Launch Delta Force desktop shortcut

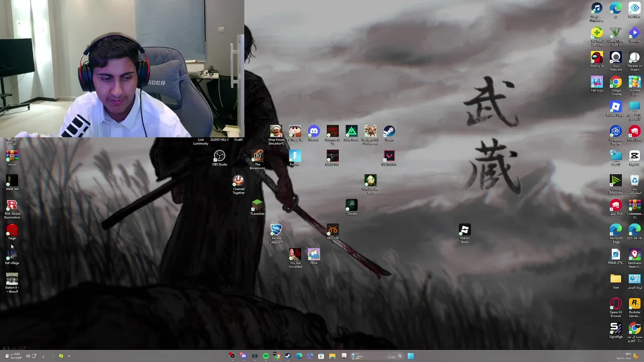(x=351, y=133)
